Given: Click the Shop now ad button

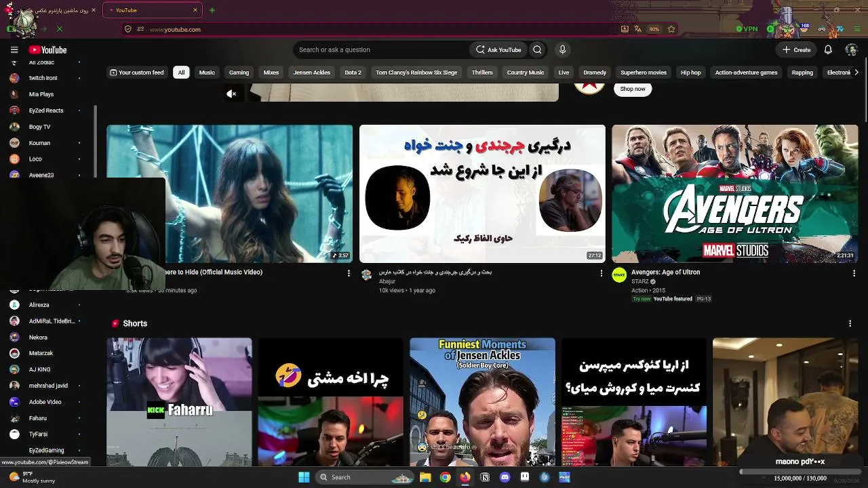Looking at the screenshot, I should click(x=633, y=89).
